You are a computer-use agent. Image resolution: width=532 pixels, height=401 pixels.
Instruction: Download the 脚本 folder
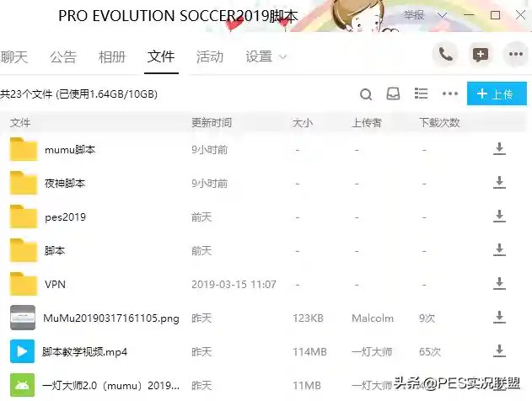coord(499,249)
